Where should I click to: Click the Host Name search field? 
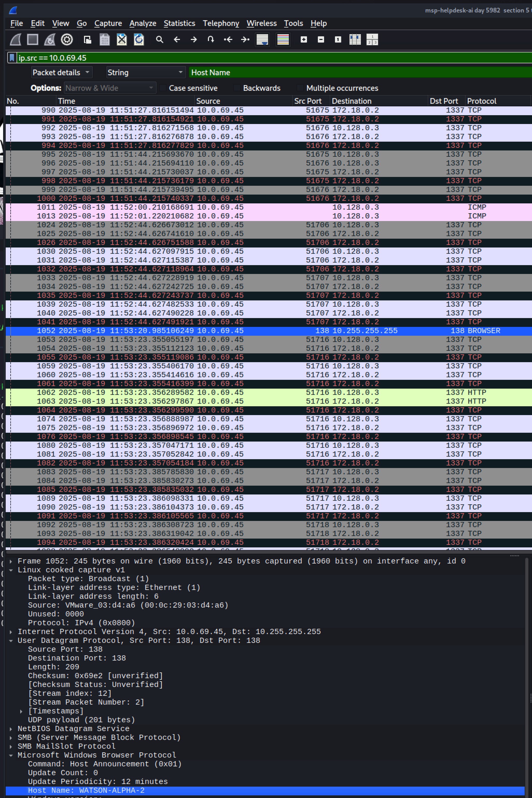(360, 72)
